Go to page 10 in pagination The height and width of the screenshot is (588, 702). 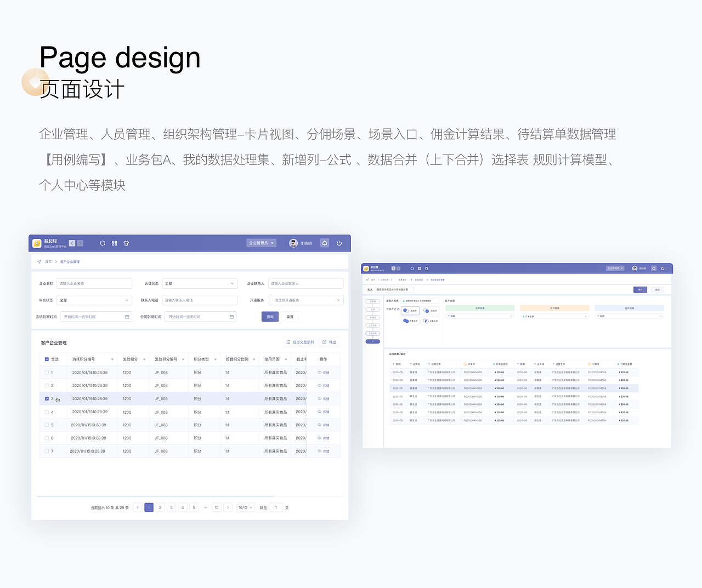217,507
